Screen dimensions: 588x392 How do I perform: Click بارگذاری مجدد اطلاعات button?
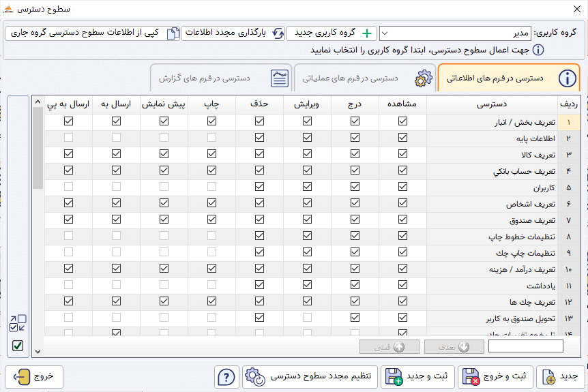tap(233, 33)
